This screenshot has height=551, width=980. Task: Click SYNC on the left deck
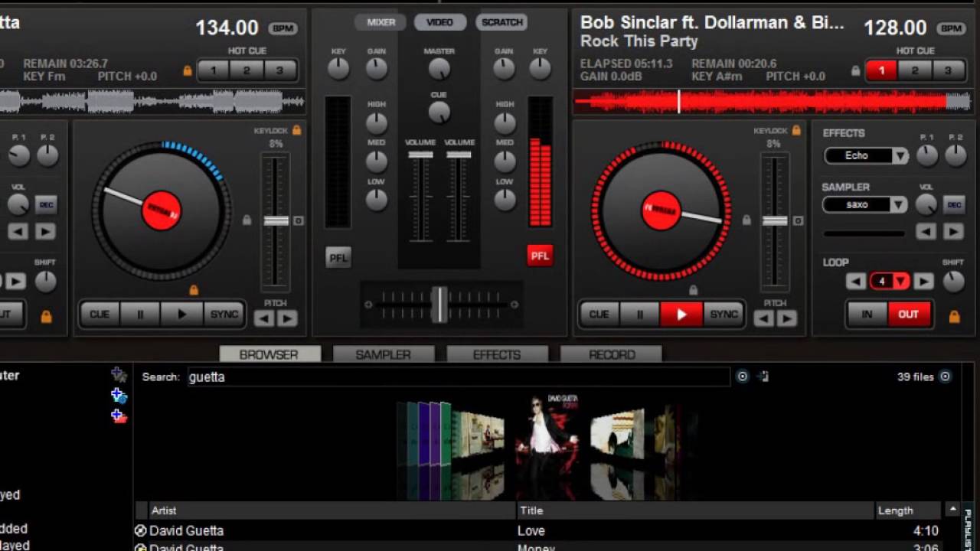pyautogui.click(x=224, y=315)
